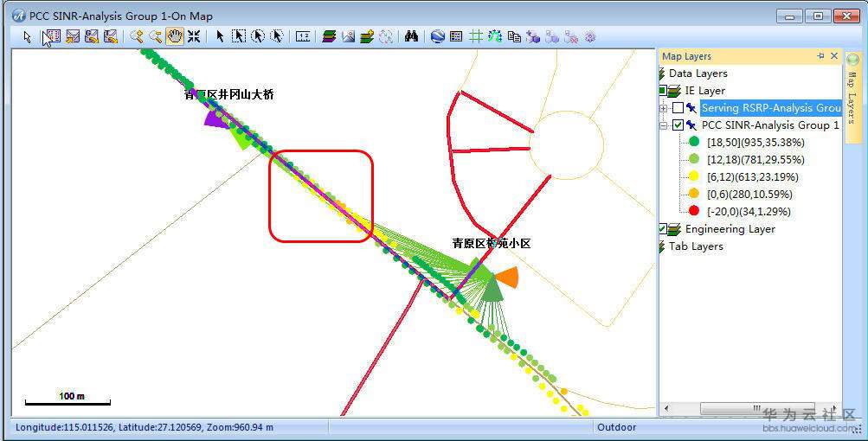This screenshot has height=441, width=868.
Task: Click the red [-20,0) legend swatch
Action: (694, 211)
